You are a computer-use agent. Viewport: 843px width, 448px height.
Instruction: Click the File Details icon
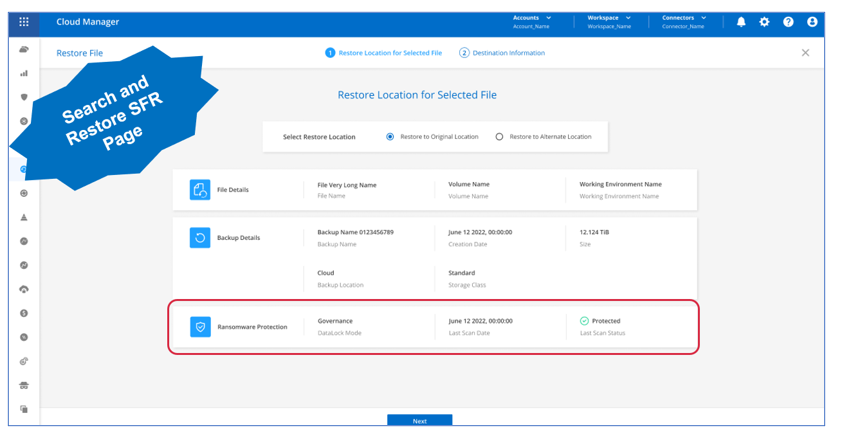[200, 190]
